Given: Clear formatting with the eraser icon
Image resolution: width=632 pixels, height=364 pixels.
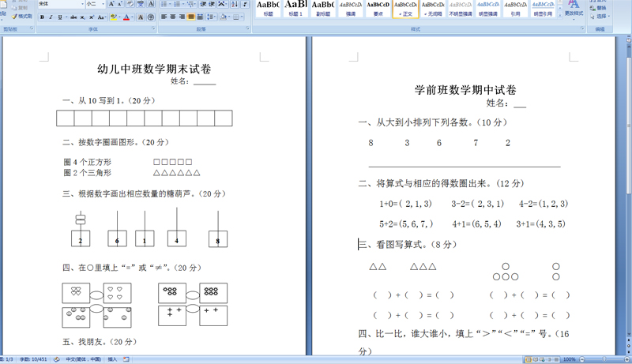Looking at the screenshot, I should (130, 4).
